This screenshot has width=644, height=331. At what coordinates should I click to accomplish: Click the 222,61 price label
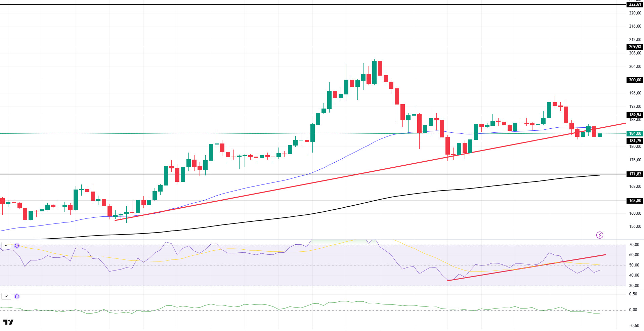click(x=635, y=4)
